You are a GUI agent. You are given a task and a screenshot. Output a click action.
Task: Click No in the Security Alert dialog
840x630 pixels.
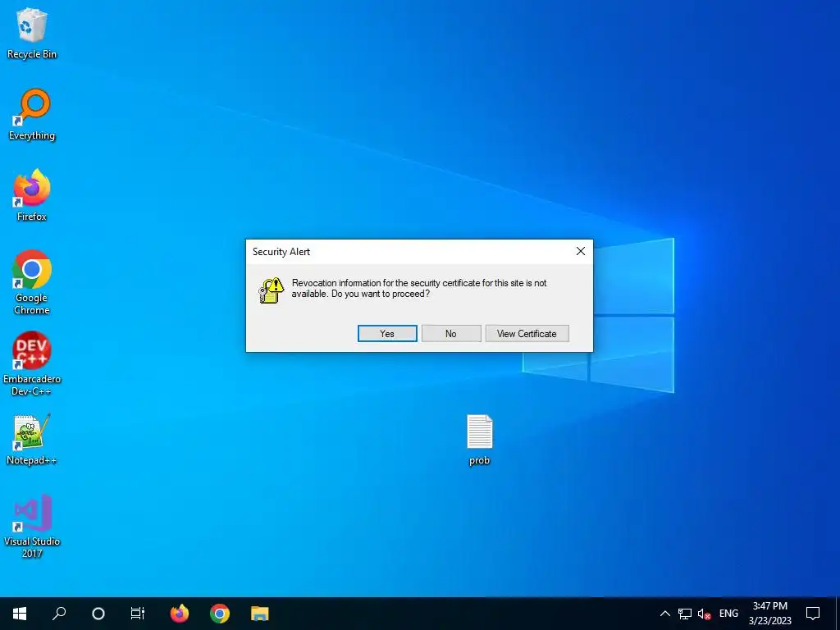tap(451, 333)
